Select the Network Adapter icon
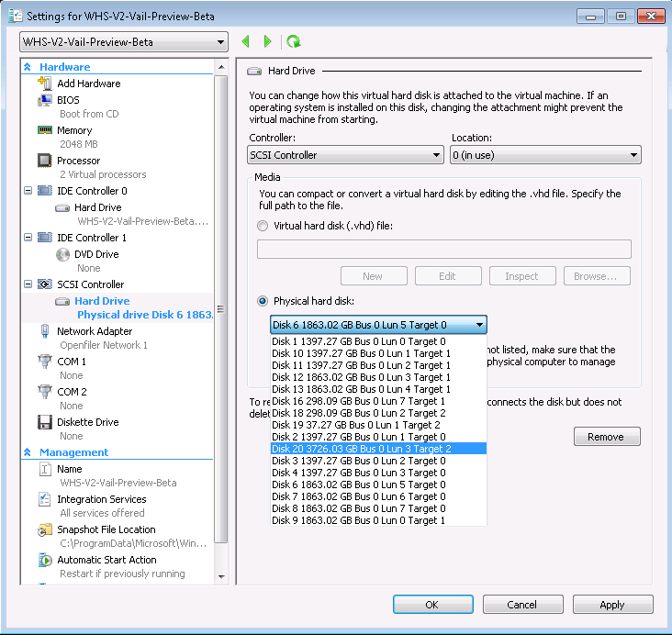 [x=44, y=331]
